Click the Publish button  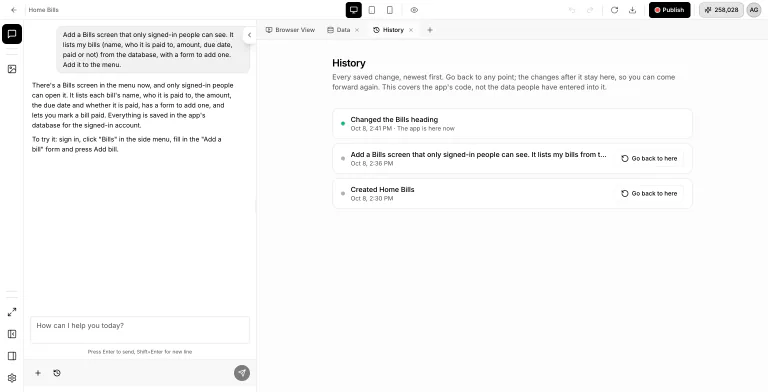[x=670, y=10]
